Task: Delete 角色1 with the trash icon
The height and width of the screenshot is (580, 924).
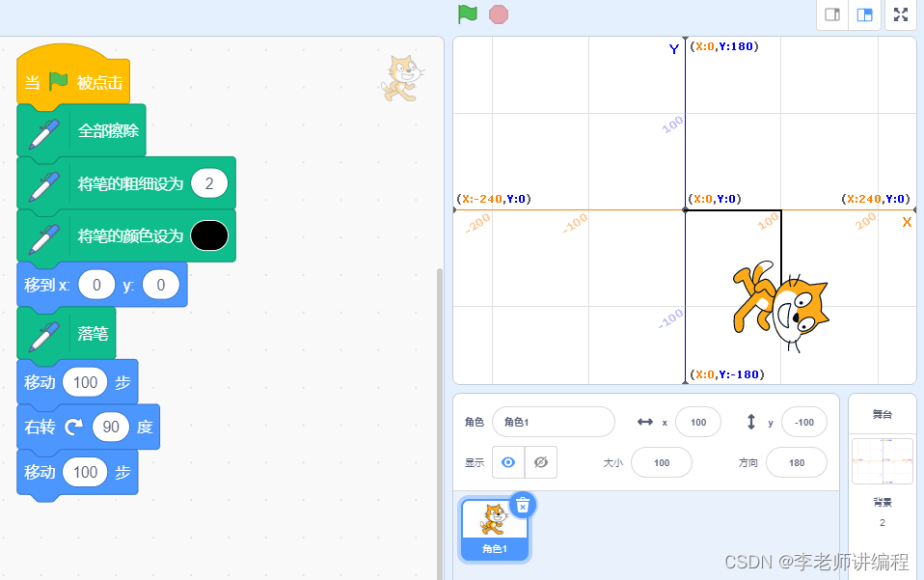Action: click(x=523, y=505)
